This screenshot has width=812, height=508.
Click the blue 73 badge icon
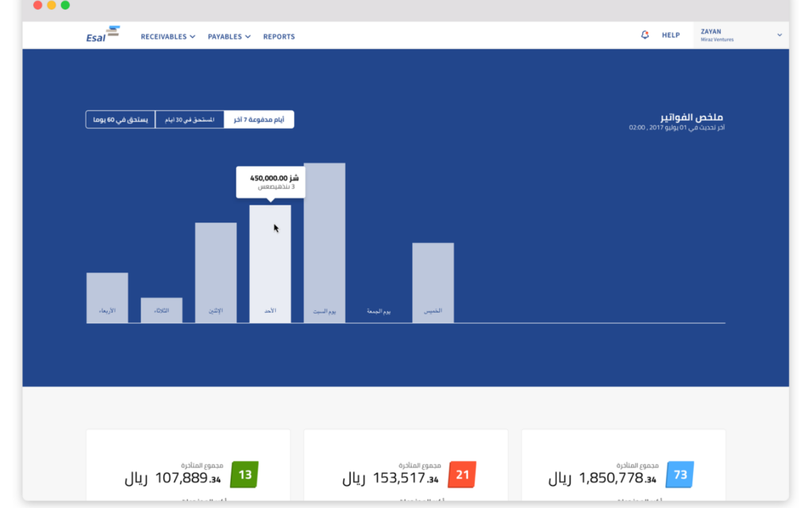(x=680, y=475)
